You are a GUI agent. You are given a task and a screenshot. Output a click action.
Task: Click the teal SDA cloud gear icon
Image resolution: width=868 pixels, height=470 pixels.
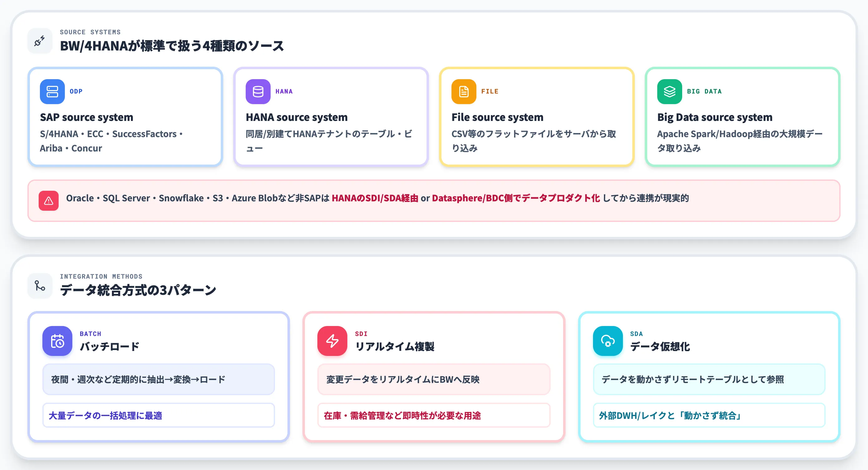608,341
